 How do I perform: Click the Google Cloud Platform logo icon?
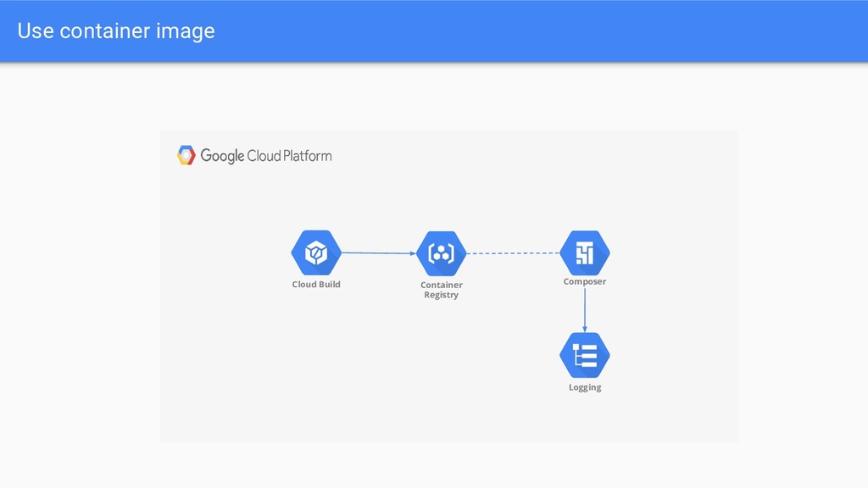click(x=186, y=156)
